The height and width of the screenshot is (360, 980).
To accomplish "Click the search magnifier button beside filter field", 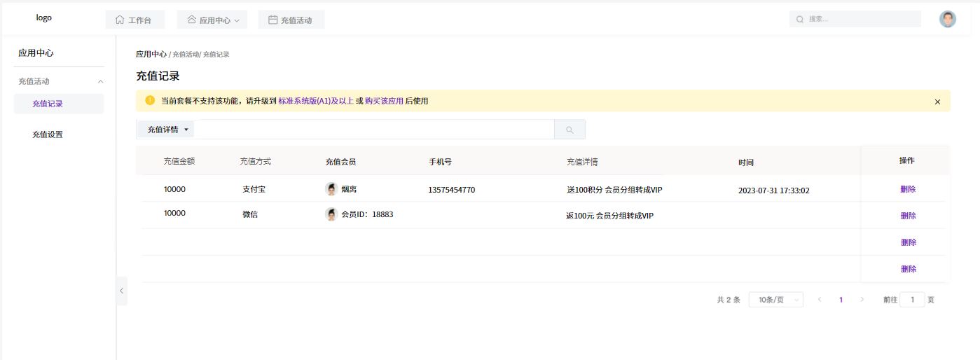I will point(570,130).
